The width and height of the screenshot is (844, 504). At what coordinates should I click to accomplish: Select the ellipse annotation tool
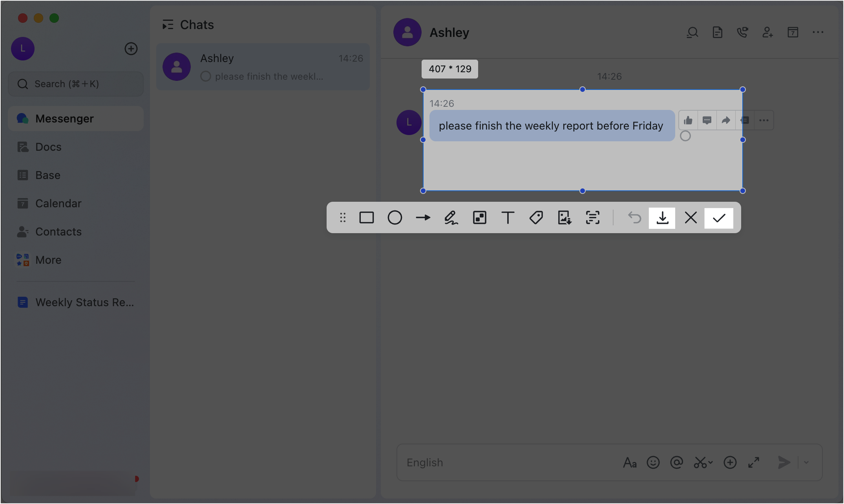click(x=395, y=217)
